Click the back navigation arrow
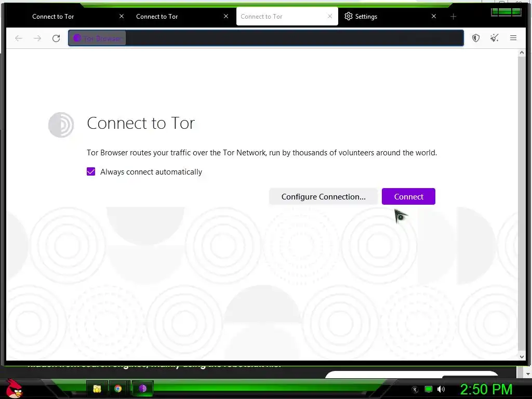The image size is (532, 399). tap(19, 38)
